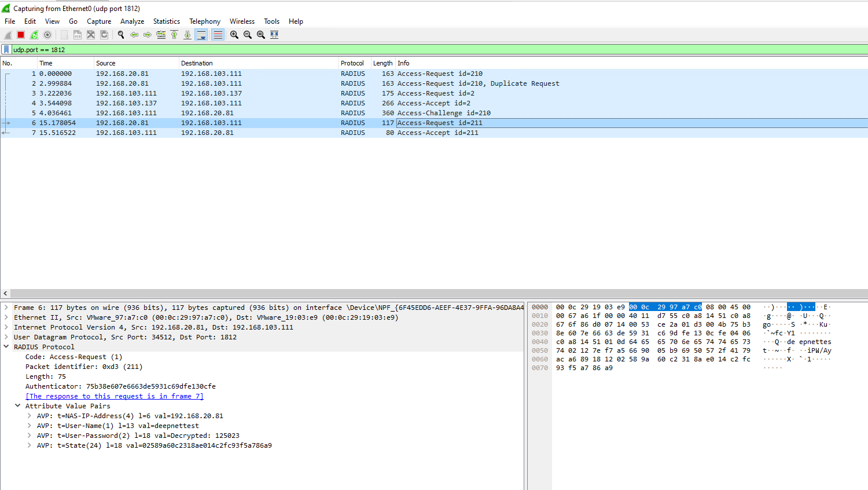This screenshot has width=868, height=490.
Task: Zoom in on packet text
Action: (x=234, y=35)
